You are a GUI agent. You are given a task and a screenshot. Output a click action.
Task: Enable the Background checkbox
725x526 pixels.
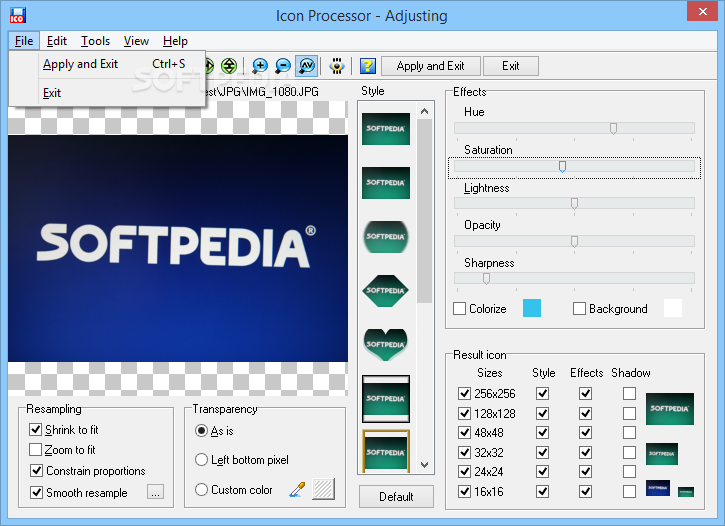[579, 309]
